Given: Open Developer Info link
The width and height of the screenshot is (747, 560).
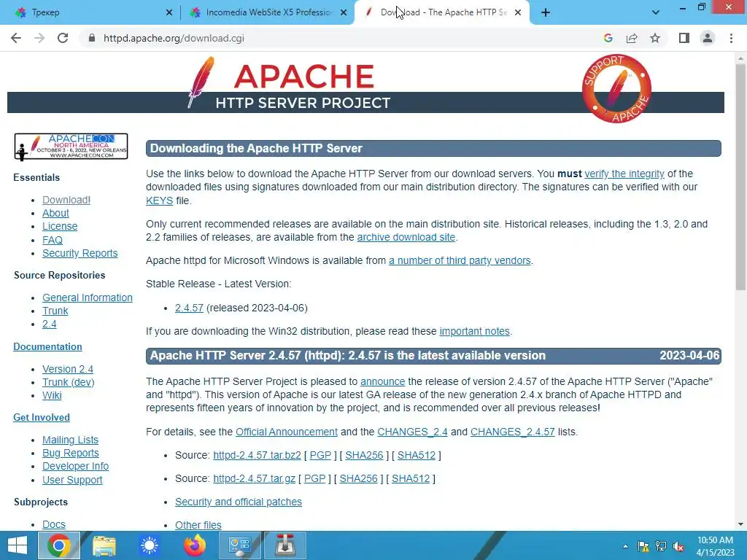Looking at the screenshot, I should [75, 466].
